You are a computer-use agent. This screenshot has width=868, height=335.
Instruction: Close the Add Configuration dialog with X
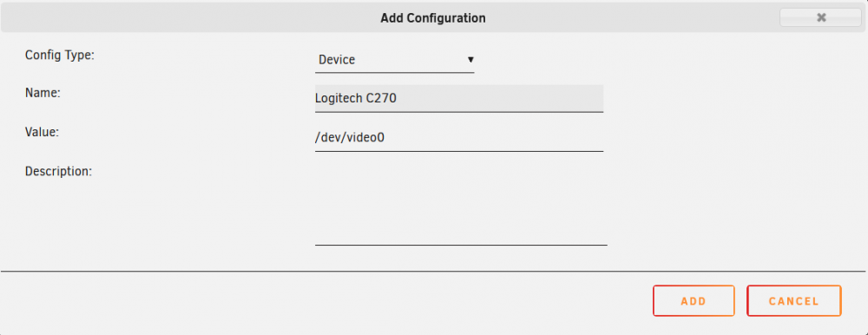pyautogui.click(x=821, y=17)
